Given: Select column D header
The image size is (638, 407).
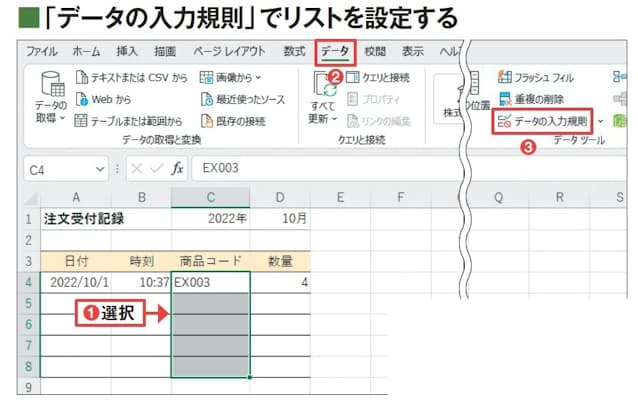Looking at the screenshot, I should 280,198.
